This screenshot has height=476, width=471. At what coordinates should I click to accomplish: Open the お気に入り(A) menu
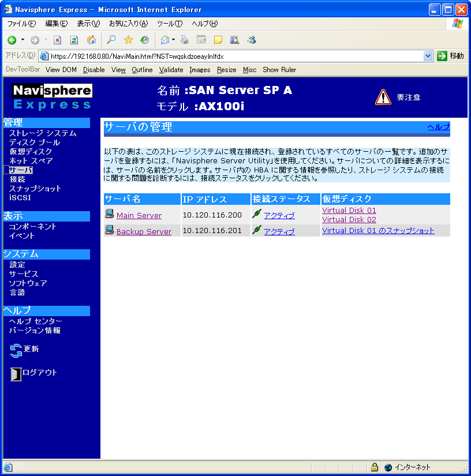(128, 24)
